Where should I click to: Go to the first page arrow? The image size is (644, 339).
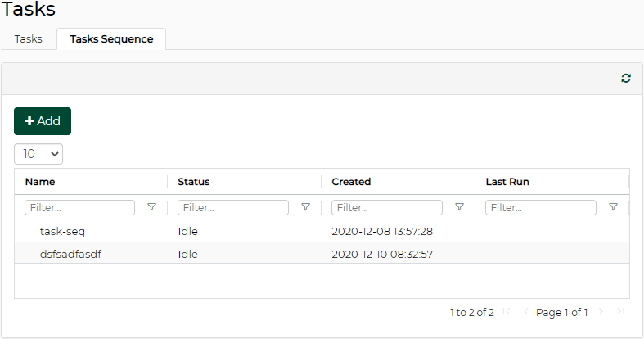pos(507,312)
